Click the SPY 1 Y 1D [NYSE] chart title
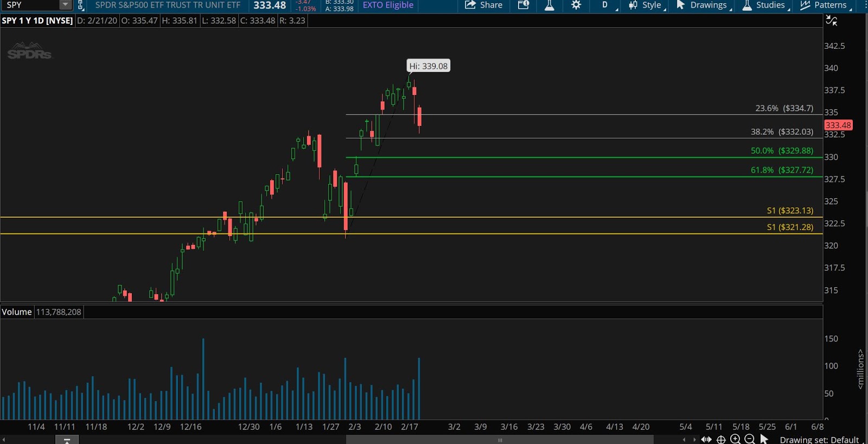This screenshot has width=868, height=444. 37,21
